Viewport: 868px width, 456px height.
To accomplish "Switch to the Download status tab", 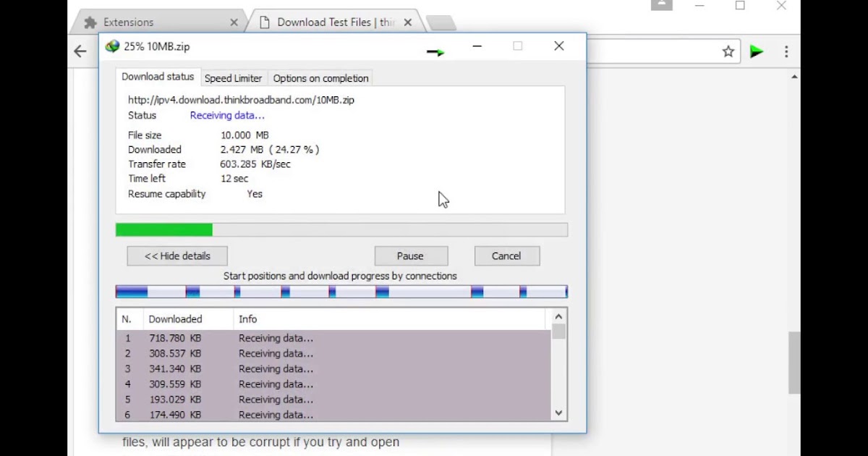I will (158, 77).
